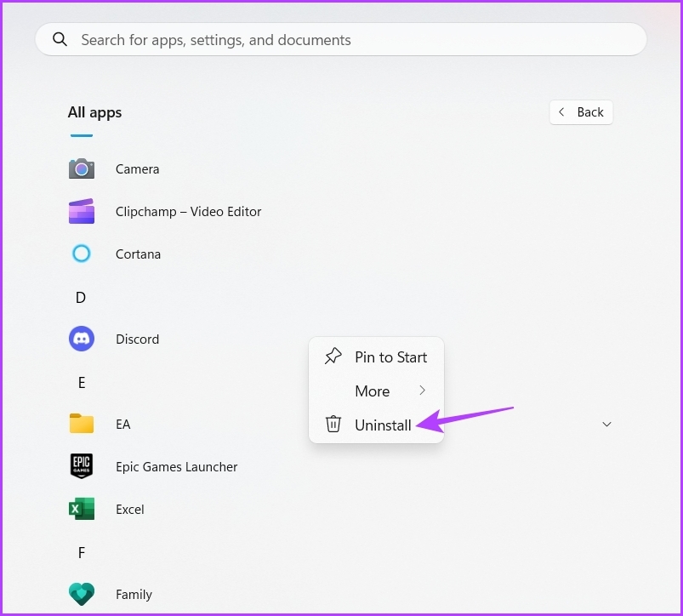The image size is (683, 616).
Task: Open the Camera app icon
Action: click(82, 168)
